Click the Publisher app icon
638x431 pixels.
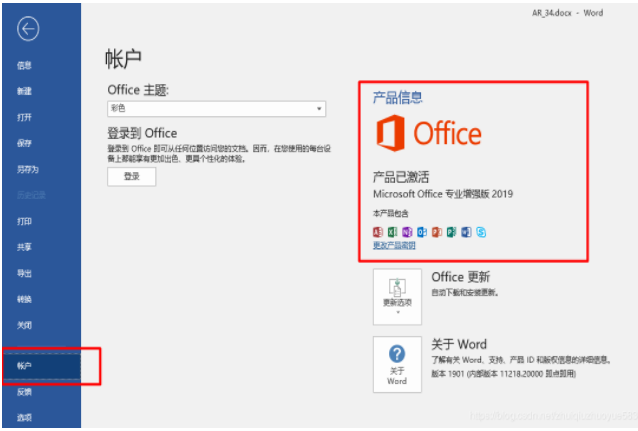(451, 232)
